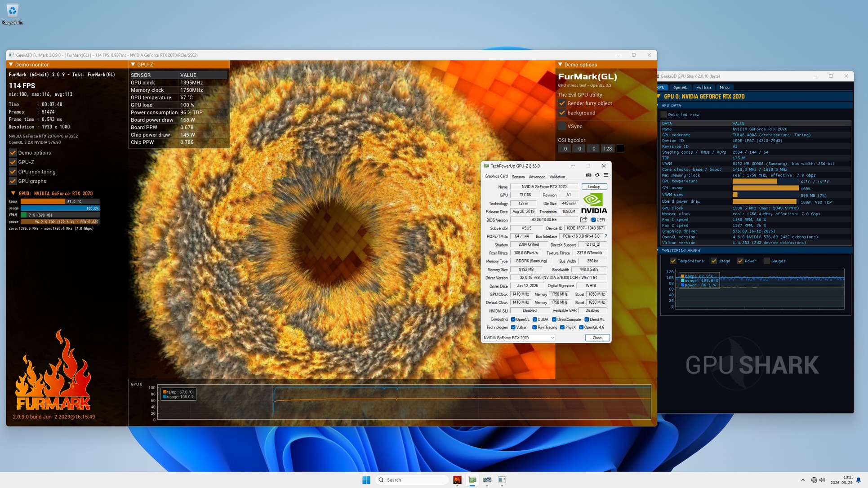Collapse the GPU0 NVIDIA GeForce RTX 2070 section
The width and height of the screenshot is (868, 488).
pos(13,194)
